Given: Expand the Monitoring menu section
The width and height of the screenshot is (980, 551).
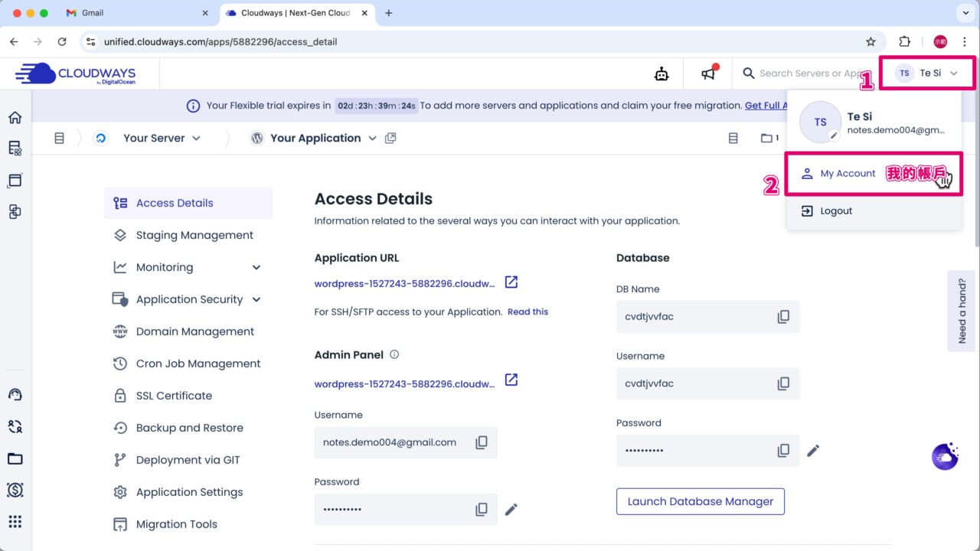Looking at the screenshot, I should [256, 267].
